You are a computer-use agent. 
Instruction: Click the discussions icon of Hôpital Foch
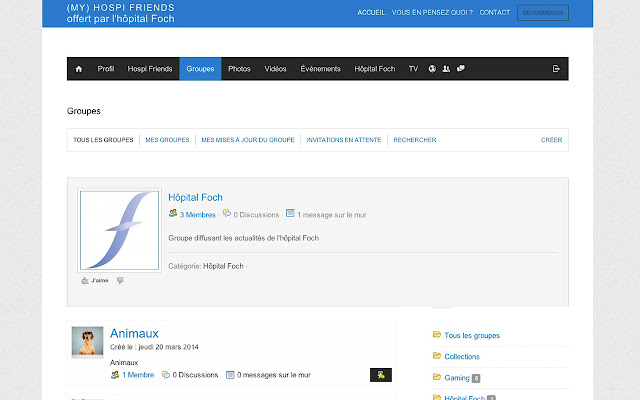tap(227, 213)
